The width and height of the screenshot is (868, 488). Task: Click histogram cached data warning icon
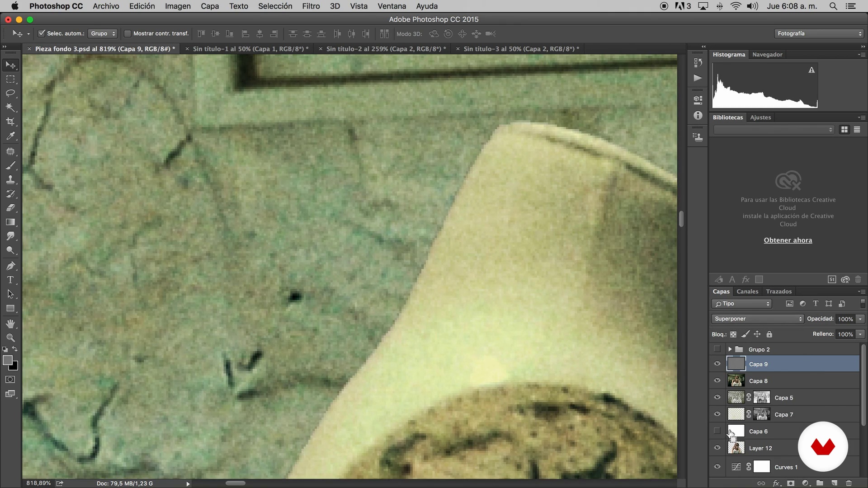pyautogui.click(x=811, y=70)
